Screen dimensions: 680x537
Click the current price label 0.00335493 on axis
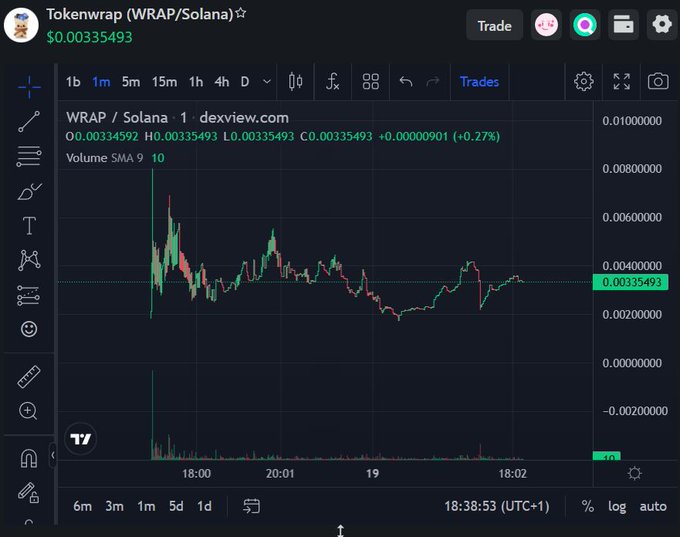(631, 282)
